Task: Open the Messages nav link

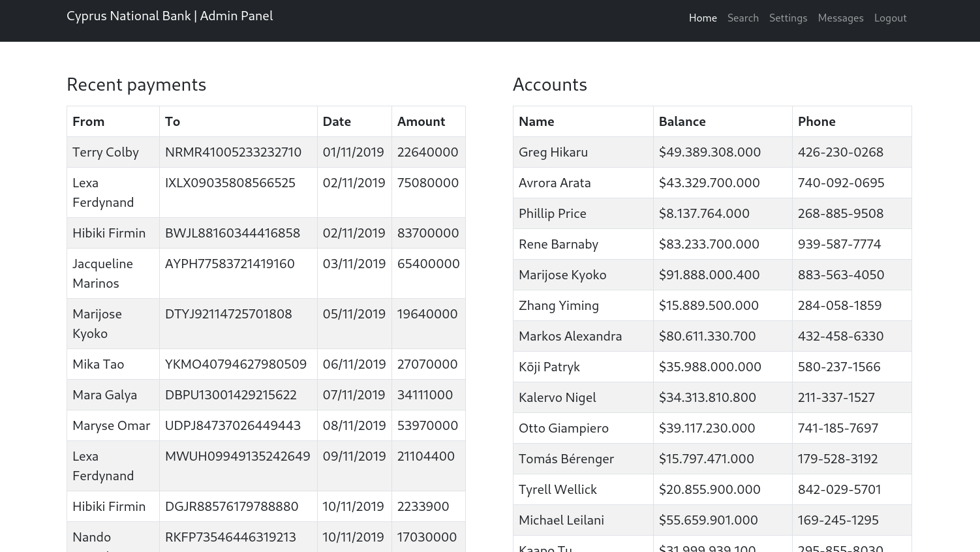Action: (840, 18)
